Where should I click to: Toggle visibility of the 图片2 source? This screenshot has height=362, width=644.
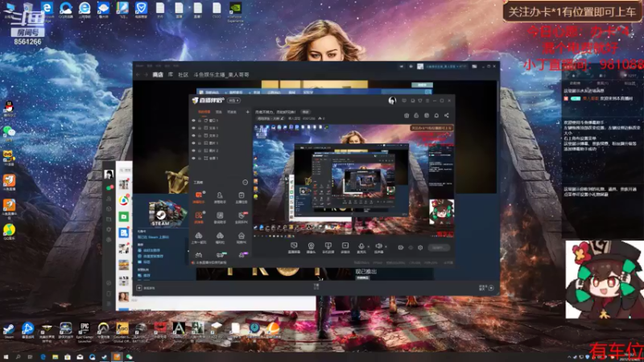click(x=193, y=150)
